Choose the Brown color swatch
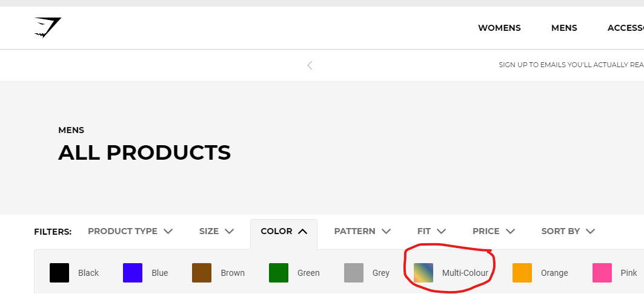 (x=202, y=273)
